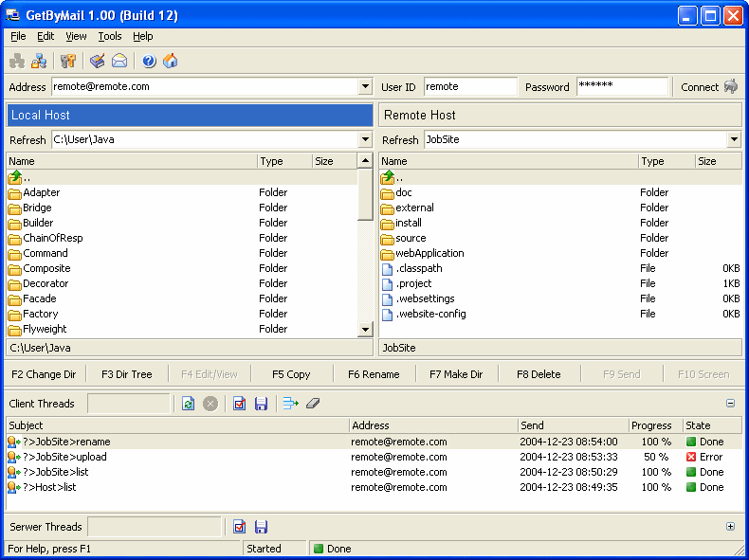Click the grayed network connect toolbar icon

tap(17, 61)
